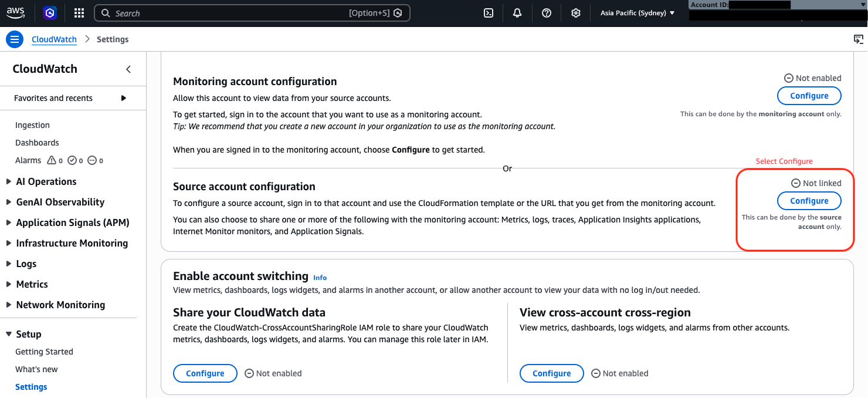Click the Search input field
Screen dimensions: 868x398
pyautogui.click(x=252, y=13)
